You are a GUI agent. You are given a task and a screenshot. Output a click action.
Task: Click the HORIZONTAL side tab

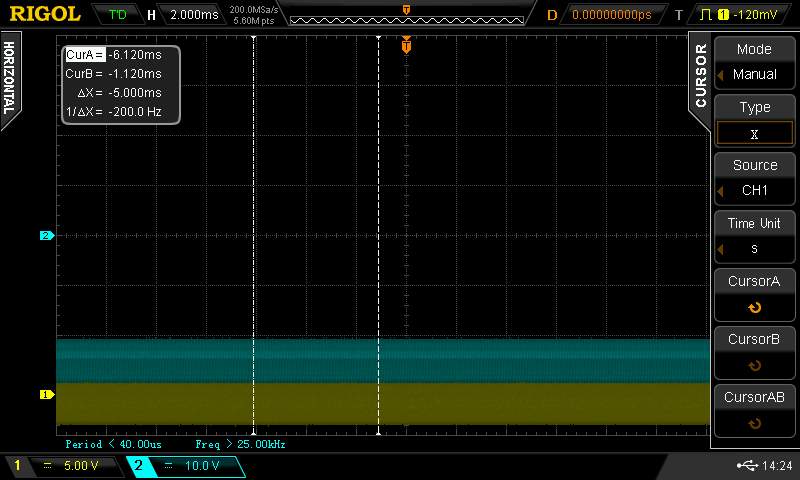point(9,78)
